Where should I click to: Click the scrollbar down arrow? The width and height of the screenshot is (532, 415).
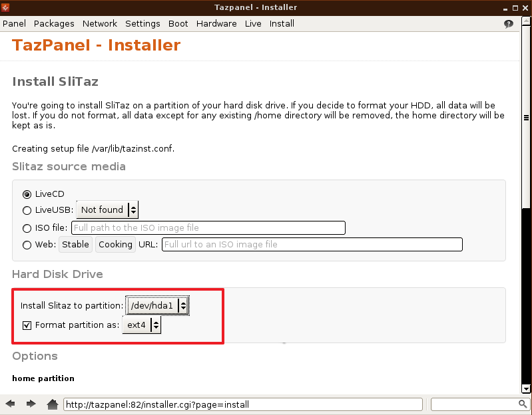pos(526,389)
